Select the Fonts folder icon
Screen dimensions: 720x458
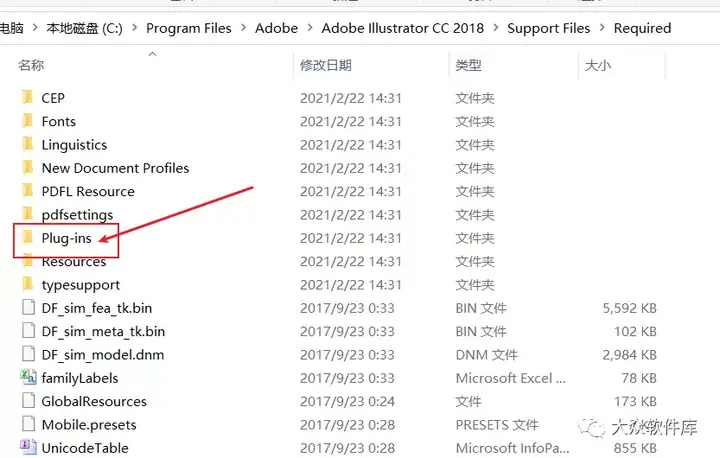(x=28, y=121)
